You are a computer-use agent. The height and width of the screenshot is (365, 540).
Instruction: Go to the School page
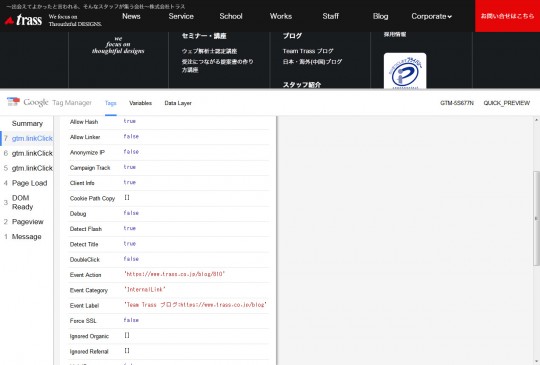(231, 16)
